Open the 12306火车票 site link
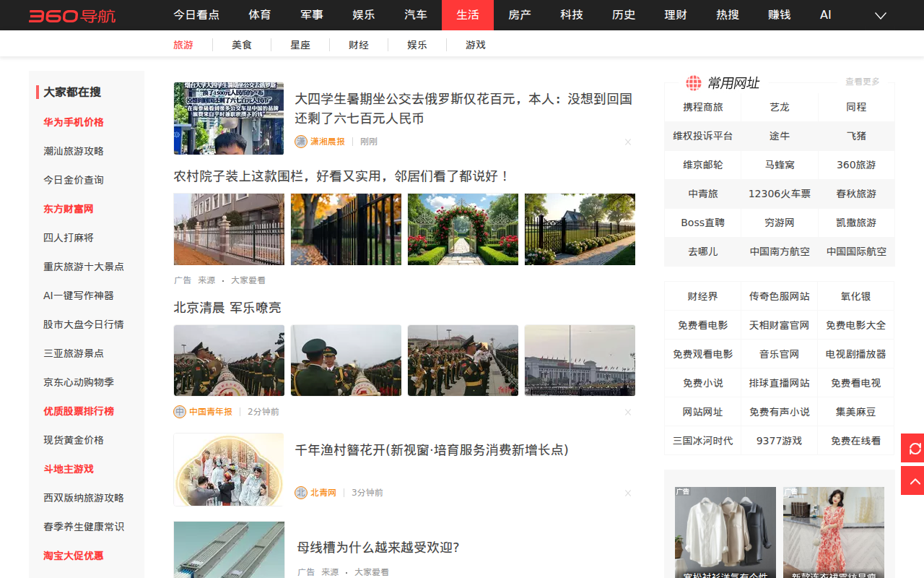 780,194
